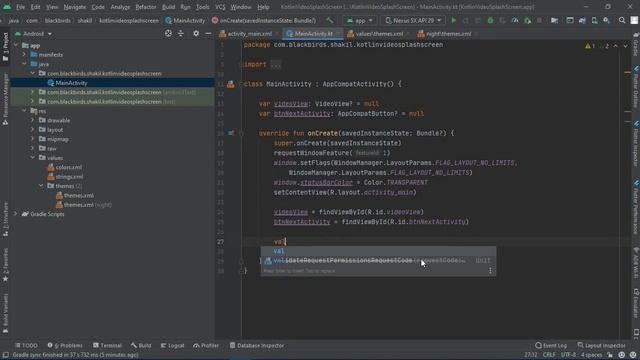Viewport: 640px width, 360px height.
Task: Open the Structure side tab
Action: 5,220
